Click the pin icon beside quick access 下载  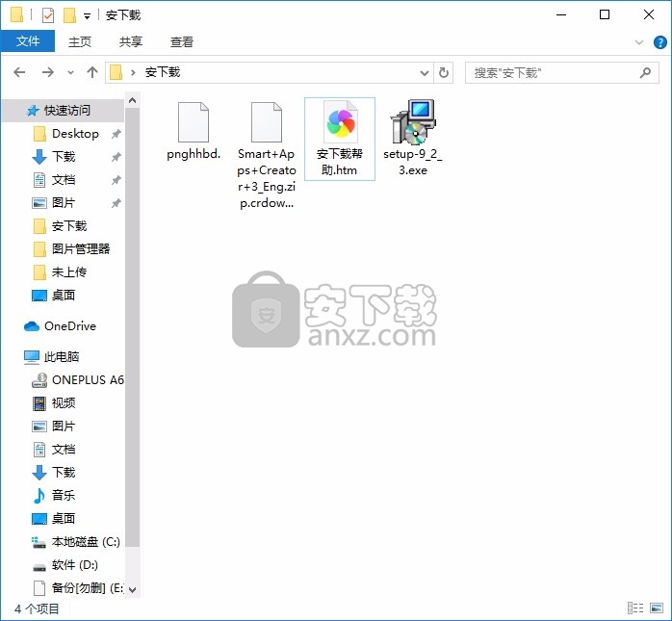(116, 157)
